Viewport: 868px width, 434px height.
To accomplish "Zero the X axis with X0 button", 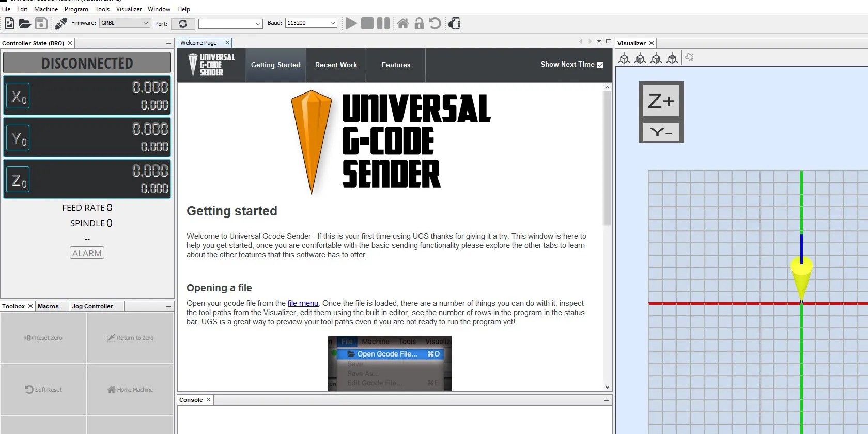I will pos(19,96).
